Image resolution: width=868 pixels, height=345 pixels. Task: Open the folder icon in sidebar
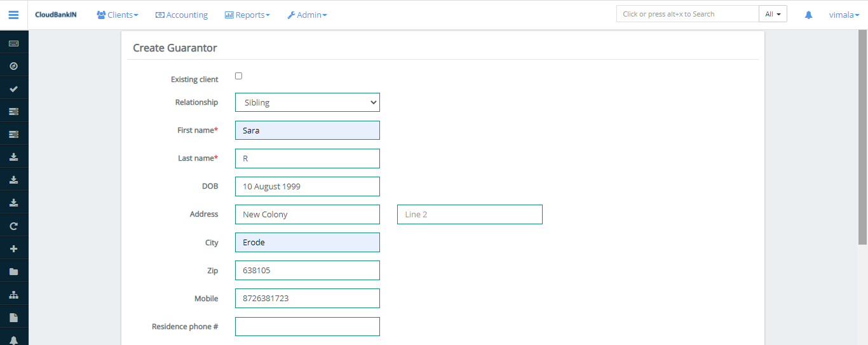point(13,271)
